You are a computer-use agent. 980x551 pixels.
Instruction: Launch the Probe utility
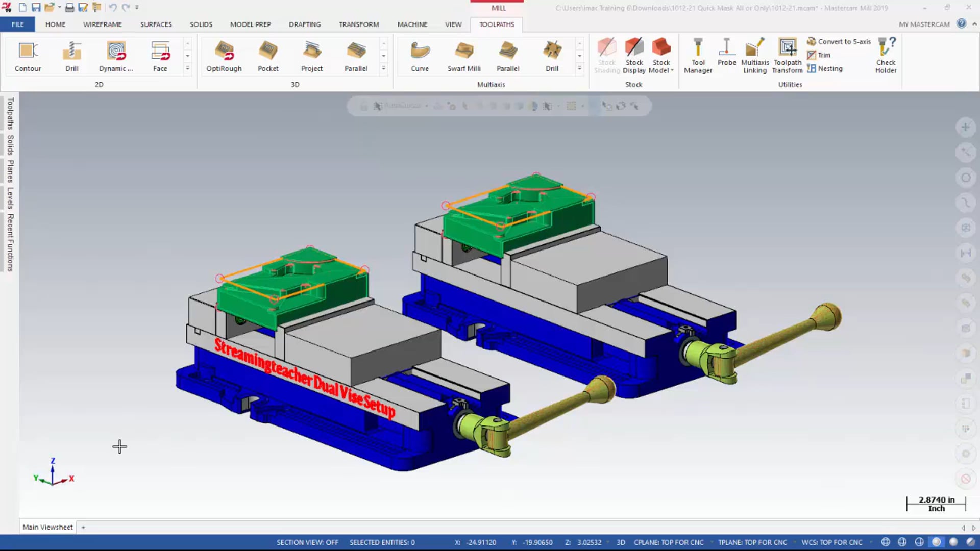click(727, 53)
